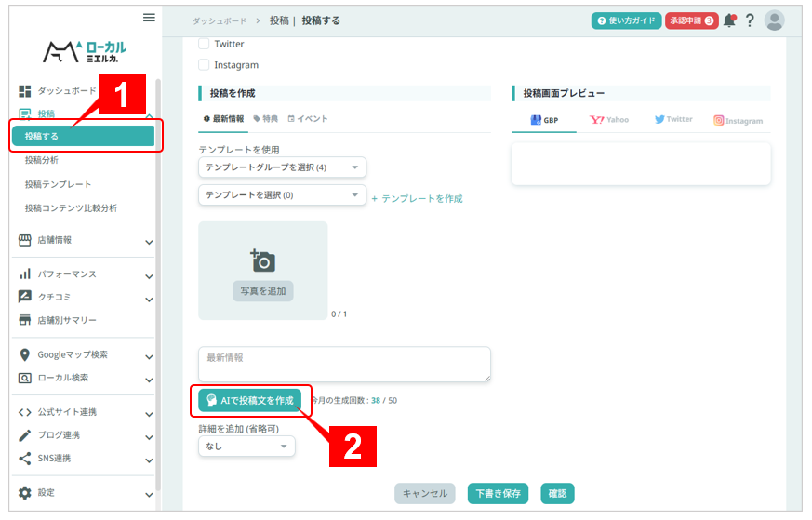Viewport: 812px width, 520px height.
Task: Open SNS連携 share icon item
Action: pyautogui.click(x=54, y=458)
